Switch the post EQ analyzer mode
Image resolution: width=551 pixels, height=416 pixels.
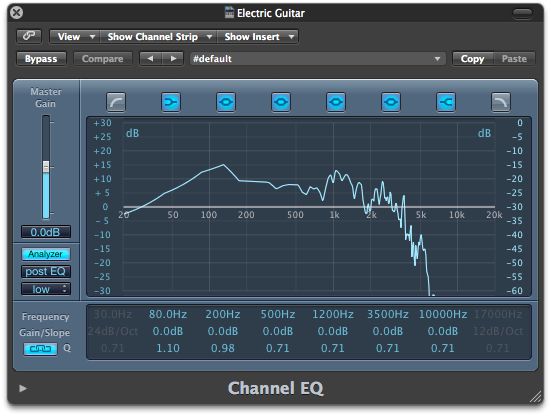[x=46, y=272]
